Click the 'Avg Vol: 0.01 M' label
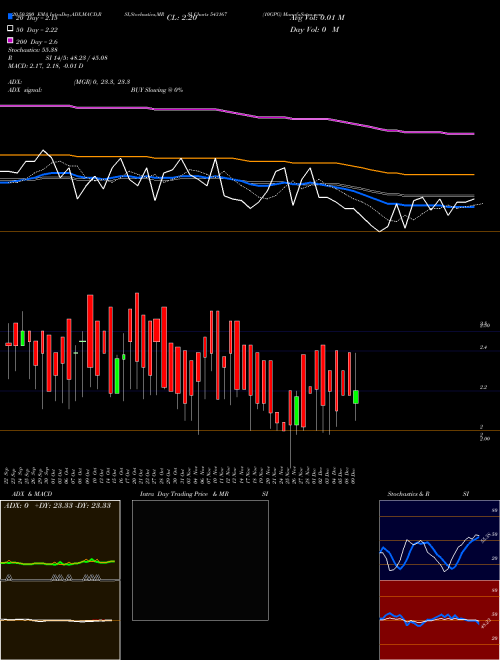The width and height of the screenshot is (500, 660). 317,18
